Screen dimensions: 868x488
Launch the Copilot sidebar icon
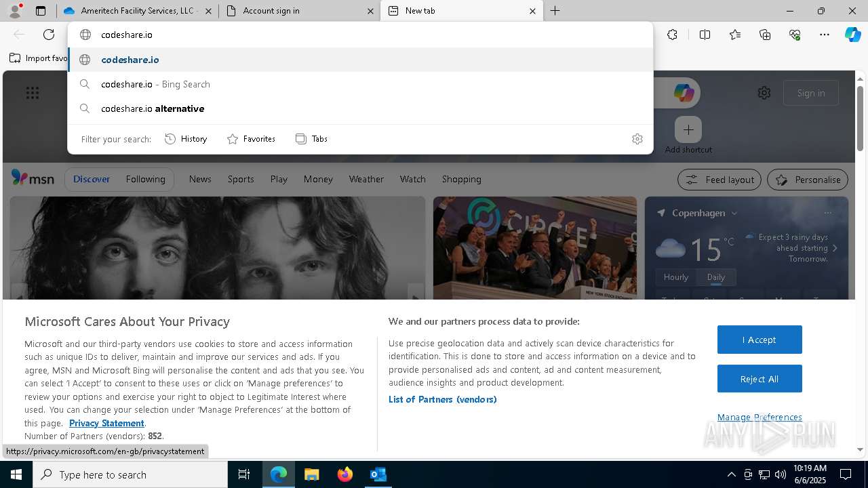pos(852,35)
